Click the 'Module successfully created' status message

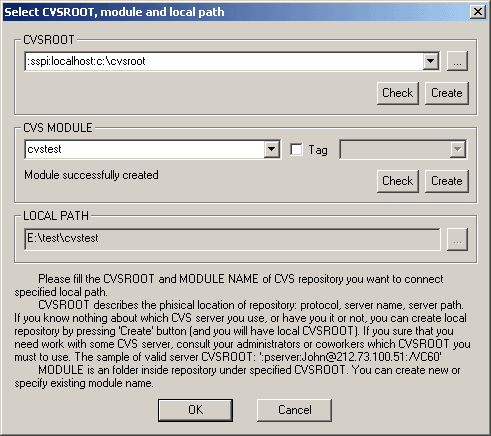point(91,175)
